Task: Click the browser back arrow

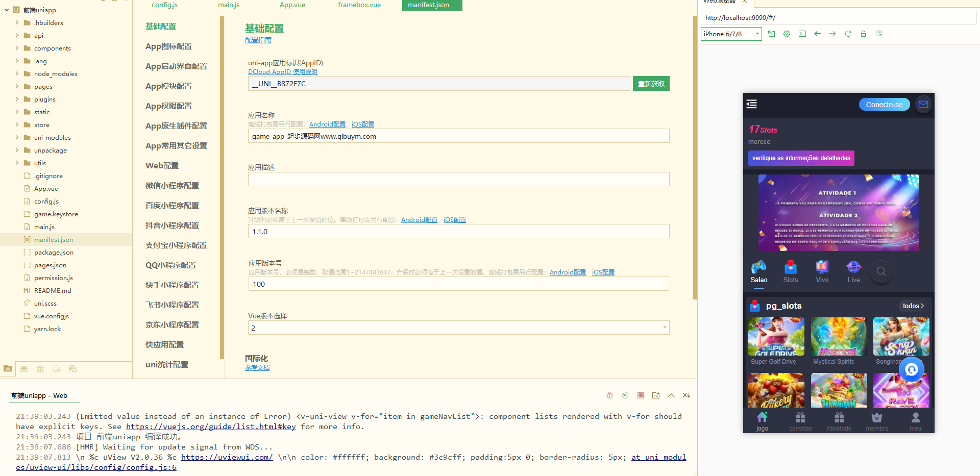Action: point(817,34)
